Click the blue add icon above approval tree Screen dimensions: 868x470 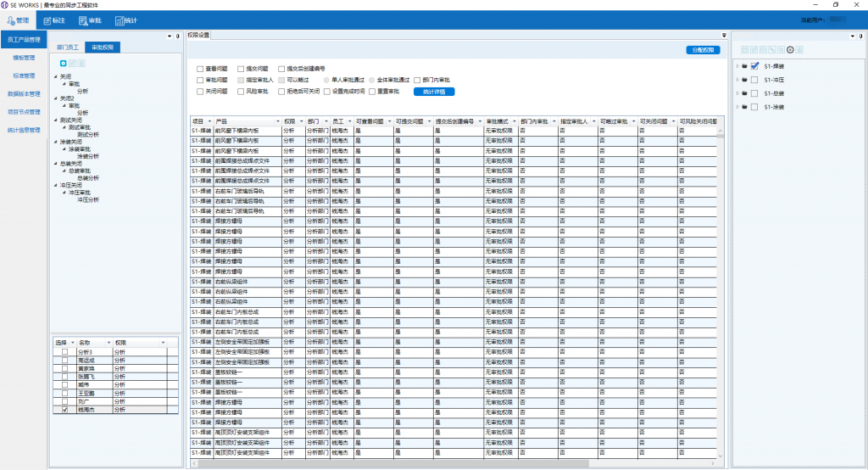(64, 63)
